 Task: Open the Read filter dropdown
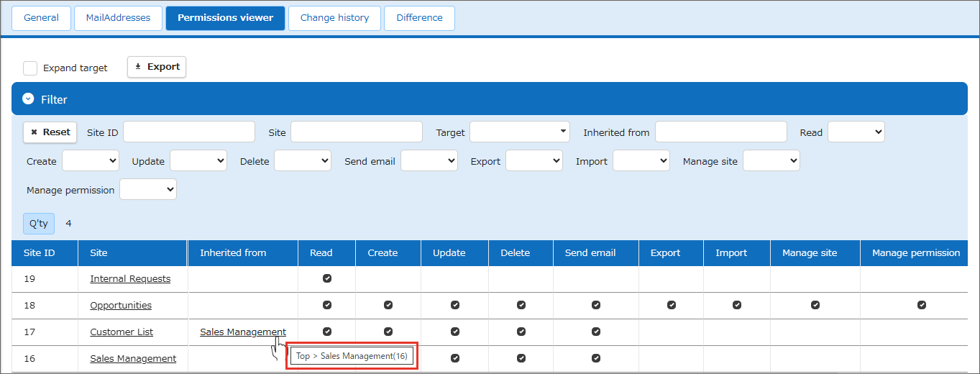pos(856,132)
